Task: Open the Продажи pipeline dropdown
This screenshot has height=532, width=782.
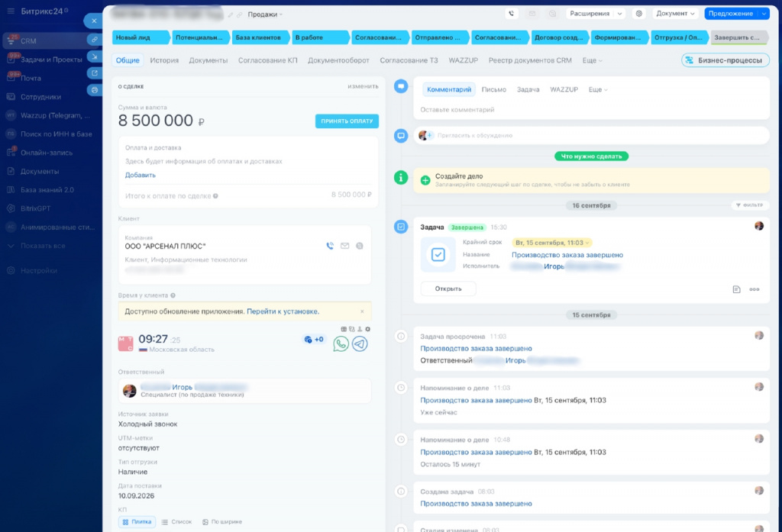Action: pos(265,15)
